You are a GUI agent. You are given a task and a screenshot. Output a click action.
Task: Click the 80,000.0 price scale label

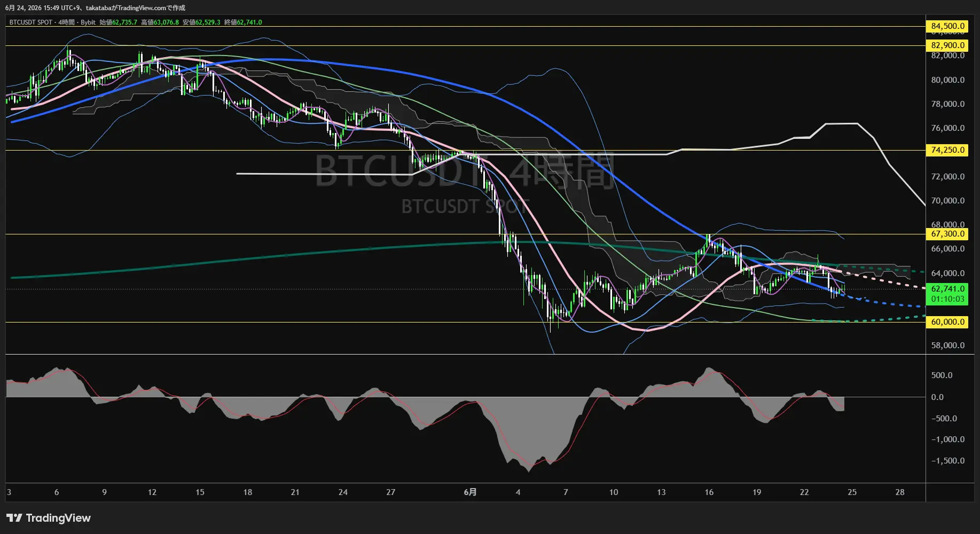click(948, 80)
